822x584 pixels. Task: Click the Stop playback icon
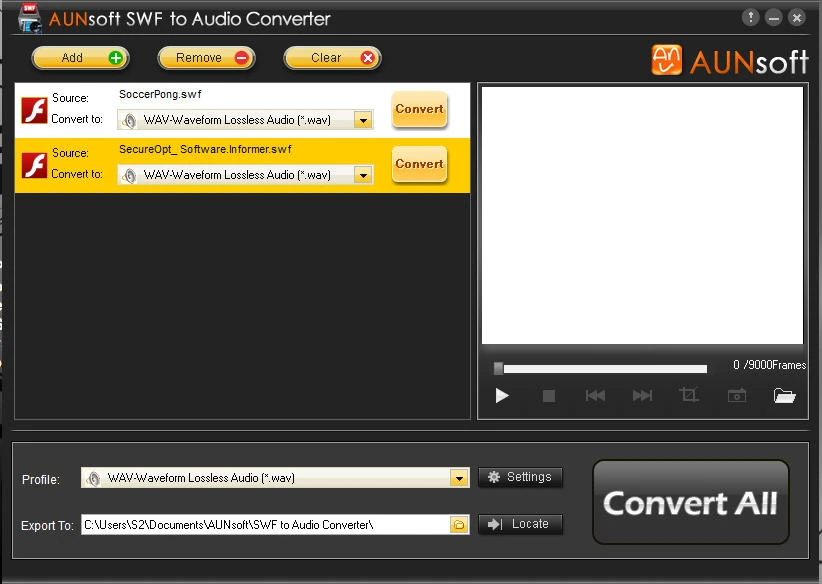click(x=548, y=396)
